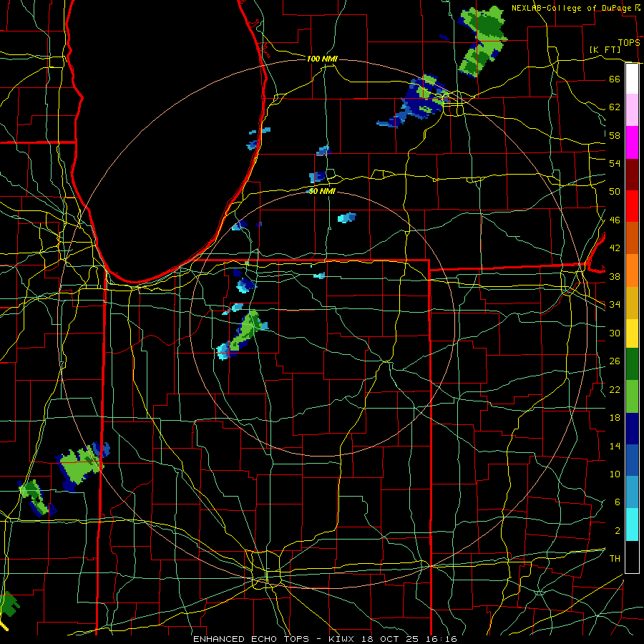Click the '50' legend scale value
The image size is (644, 644).
pos(615,192)
